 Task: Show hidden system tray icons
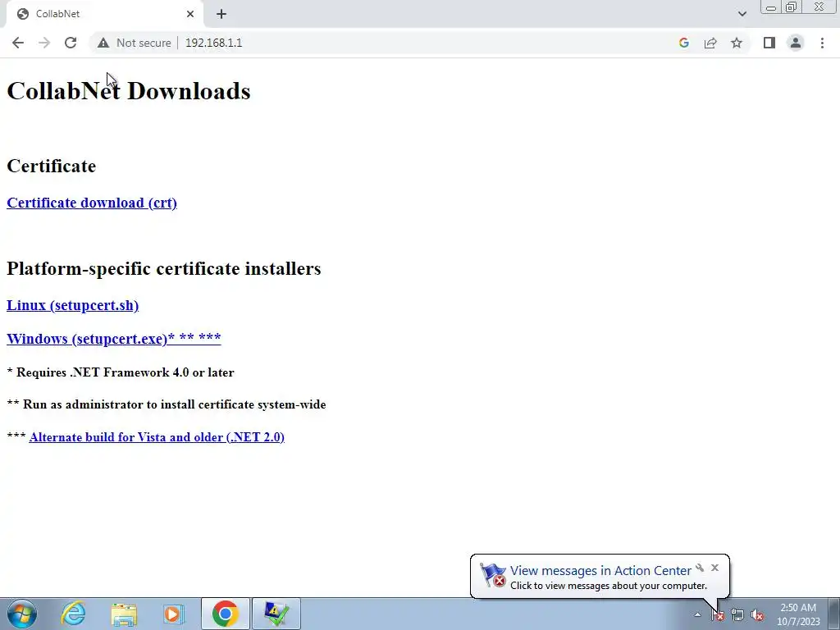(697, 614)
